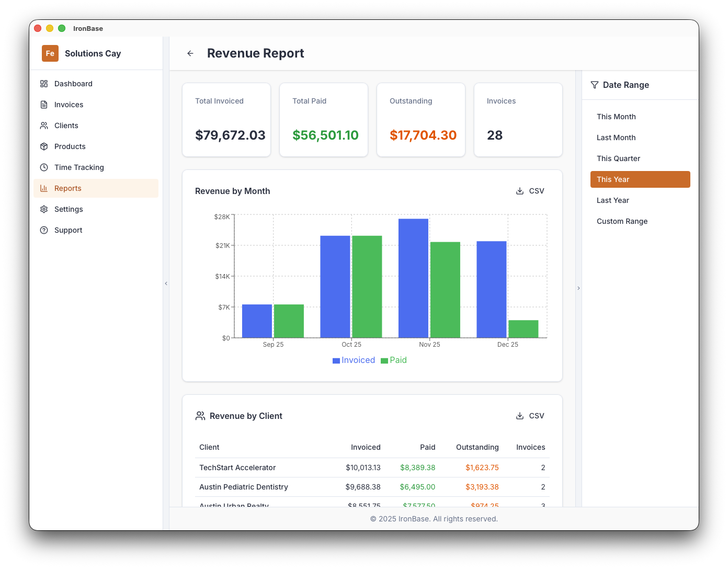728x569 pixels.
Task: Click the Date Range filter funnel icon
Action: tap(595, 85)
